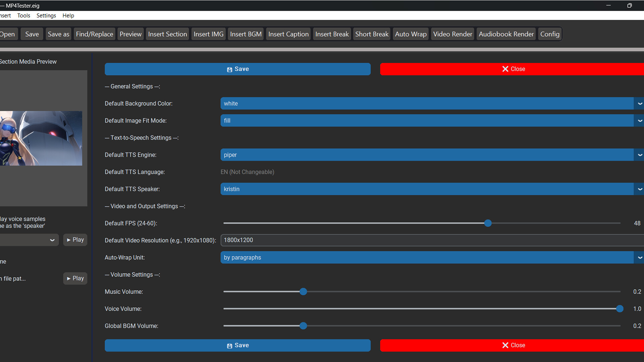The height and width of the screenshot is (362, 644).
Task: Launch Video Render from the toolbar
Action: click(452, 34)
